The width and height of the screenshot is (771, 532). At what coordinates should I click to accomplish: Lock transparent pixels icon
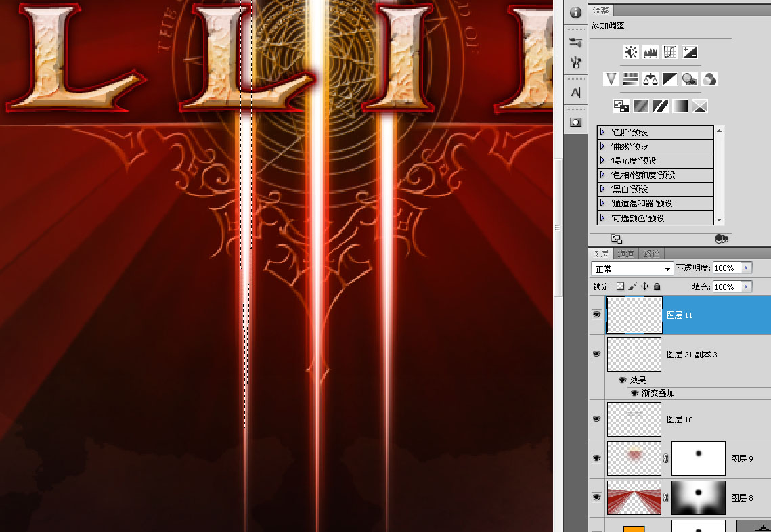tap(621, 286)
